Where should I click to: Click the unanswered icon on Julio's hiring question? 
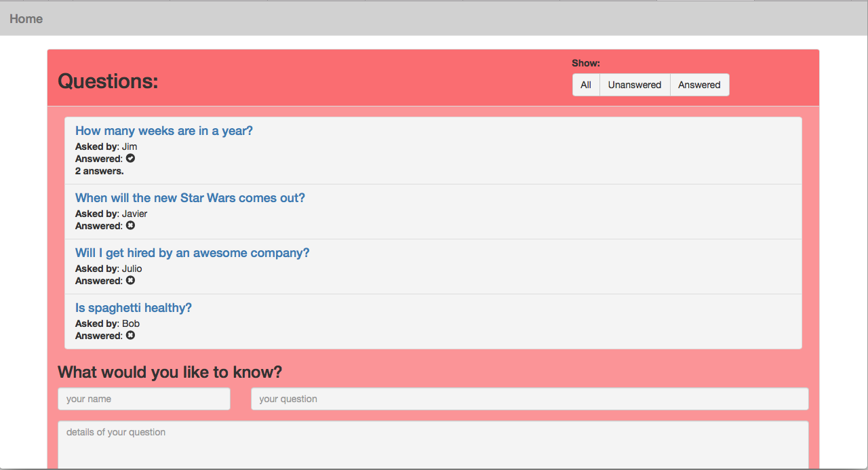[x=131, y=281]
